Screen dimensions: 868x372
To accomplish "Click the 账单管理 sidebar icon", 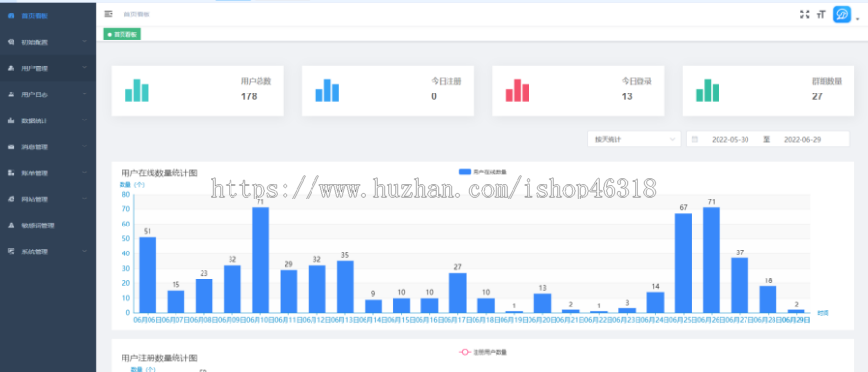I will (x=11, y=173).
